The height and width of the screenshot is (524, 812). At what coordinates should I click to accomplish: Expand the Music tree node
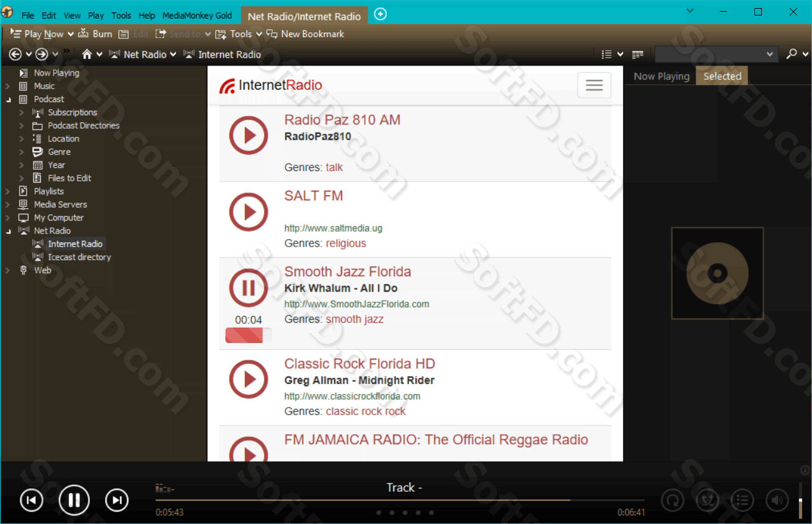tap(7, 86)
